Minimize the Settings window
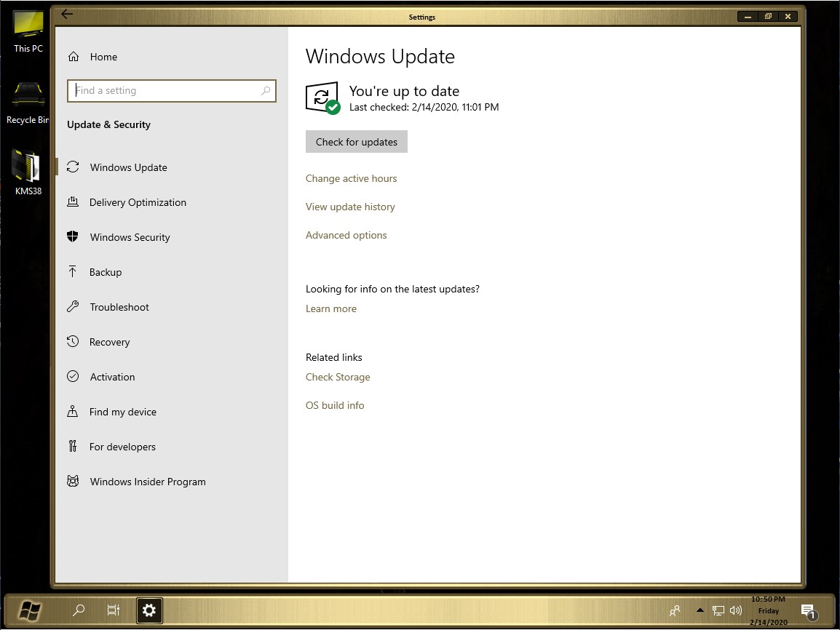This screenshot has height=630, width=840. coord(748,17)
